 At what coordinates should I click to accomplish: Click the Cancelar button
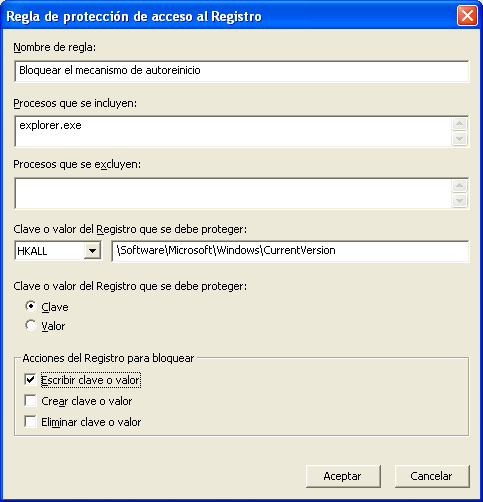click(432, 476)
